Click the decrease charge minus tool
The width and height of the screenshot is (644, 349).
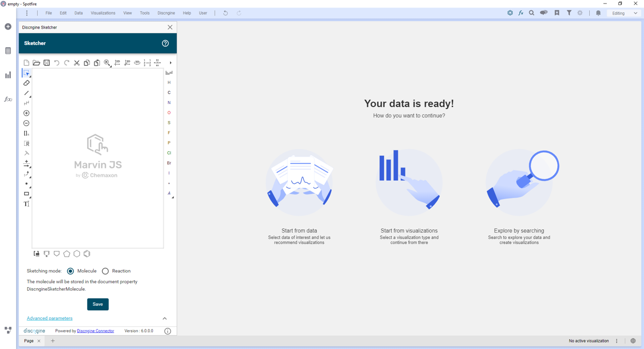[27, 123]
